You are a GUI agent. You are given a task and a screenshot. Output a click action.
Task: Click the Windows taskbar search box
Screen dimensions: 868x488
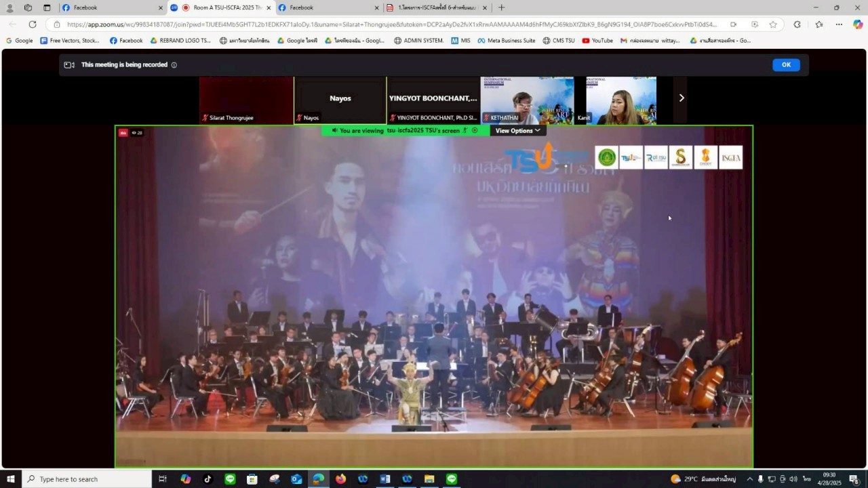click(88, 479)
